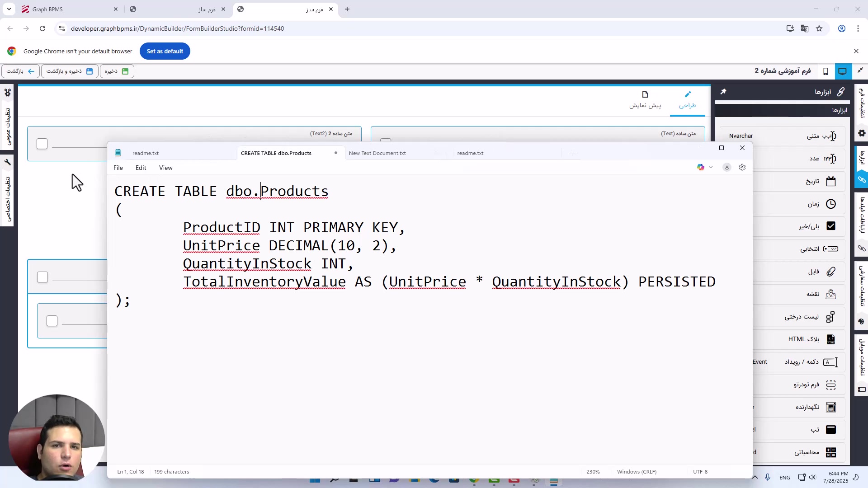Select the Calculated (محاسباتی) field tool

click(830, 452)
